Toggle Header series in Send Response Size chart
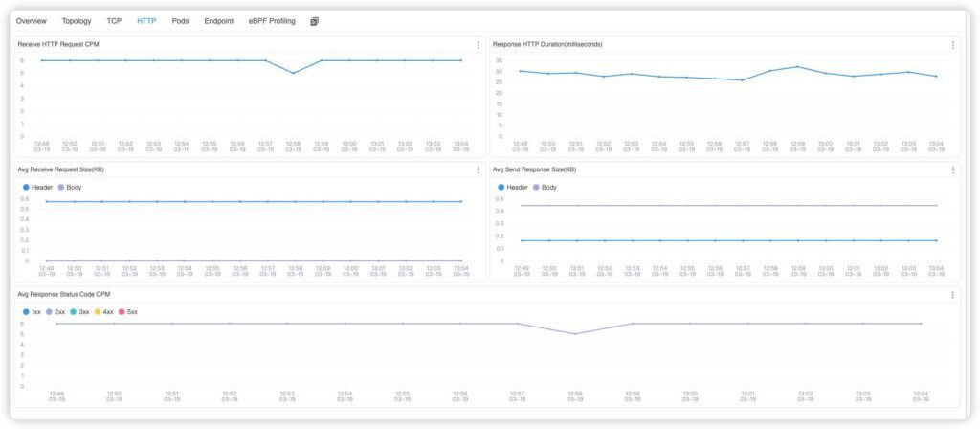The image size is (980, 429). click(512, 188)
